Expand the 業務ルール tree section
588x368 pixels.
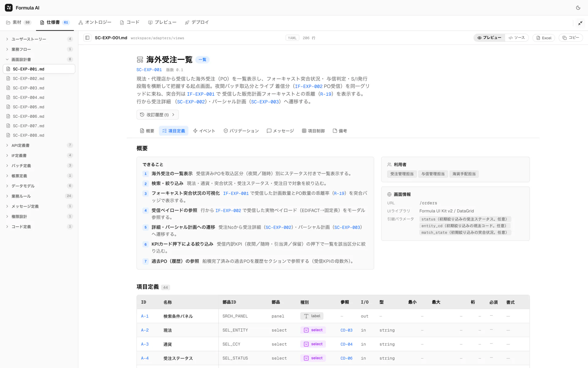[x=39, y=196]
